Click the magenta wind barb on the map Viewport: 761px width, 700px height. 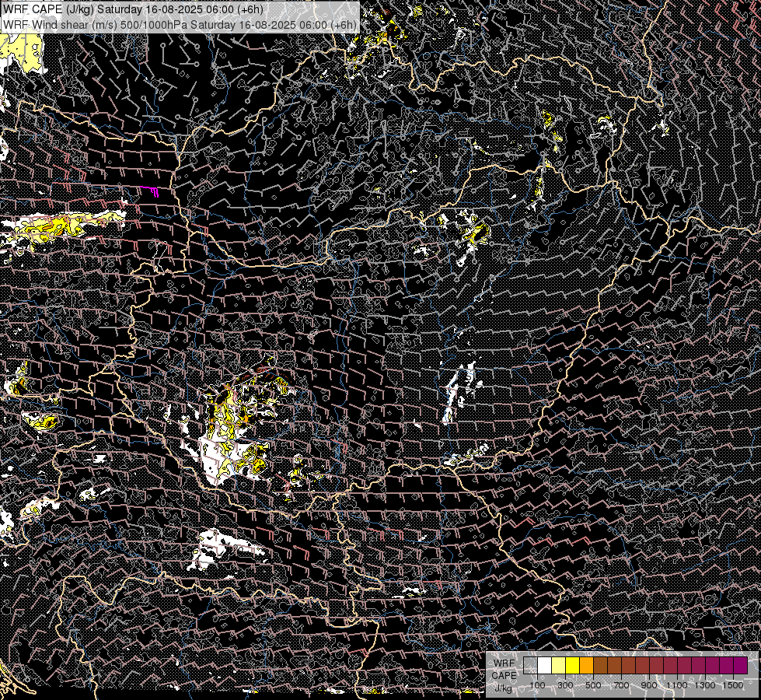pos(149,191)
